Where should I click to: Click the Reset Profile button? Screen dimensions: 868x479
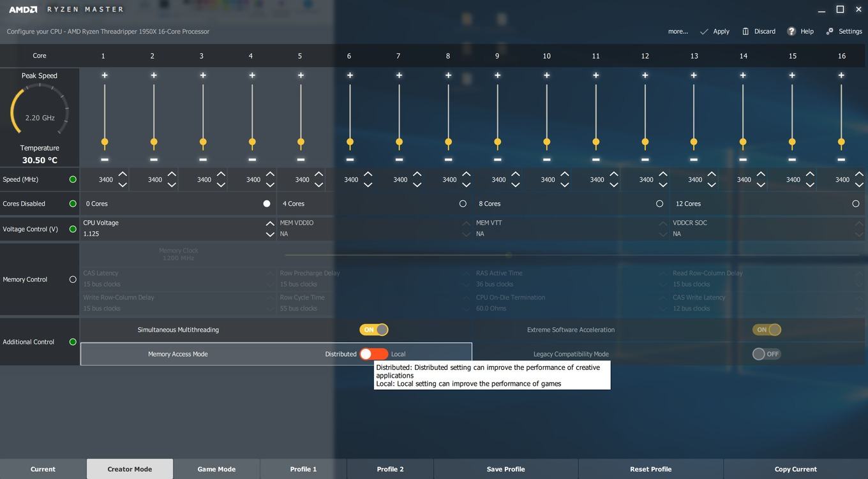click(x=650, y=469)
